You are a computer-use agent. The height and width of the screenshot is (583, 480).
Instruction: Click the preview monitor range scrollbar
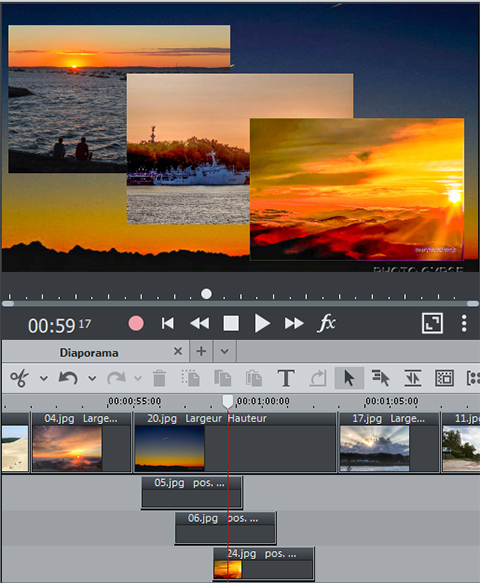click(240, 304)
